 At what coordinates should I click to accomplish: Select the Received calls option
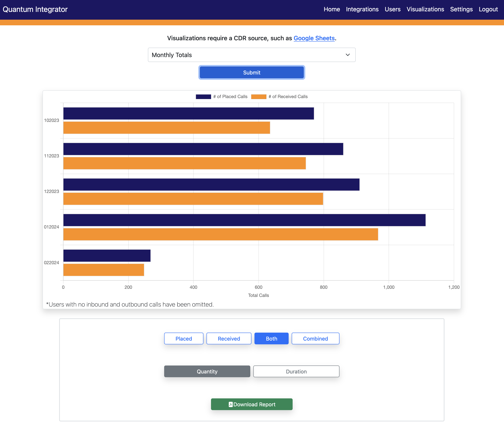pyautogui.click(x=229, y=338)
